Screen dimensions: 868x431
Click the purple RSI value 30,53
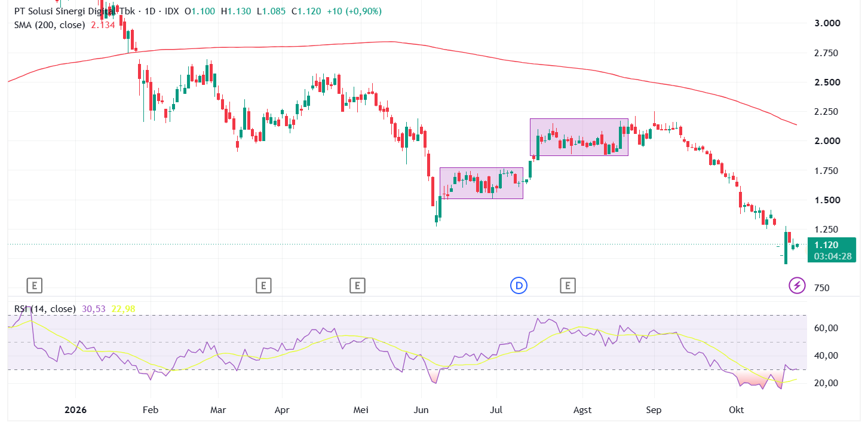click(x=93, y=309)
